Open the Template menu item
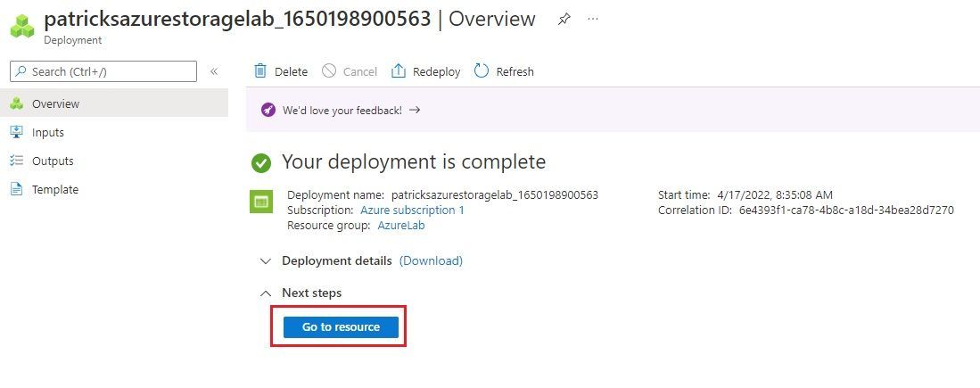The height and width of the screenshot is (388, 980). tap(114, 189)
